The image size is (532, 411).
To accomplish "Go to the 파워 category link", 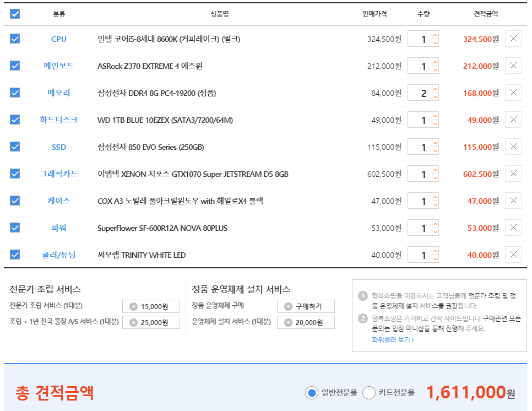I will 59,228.
